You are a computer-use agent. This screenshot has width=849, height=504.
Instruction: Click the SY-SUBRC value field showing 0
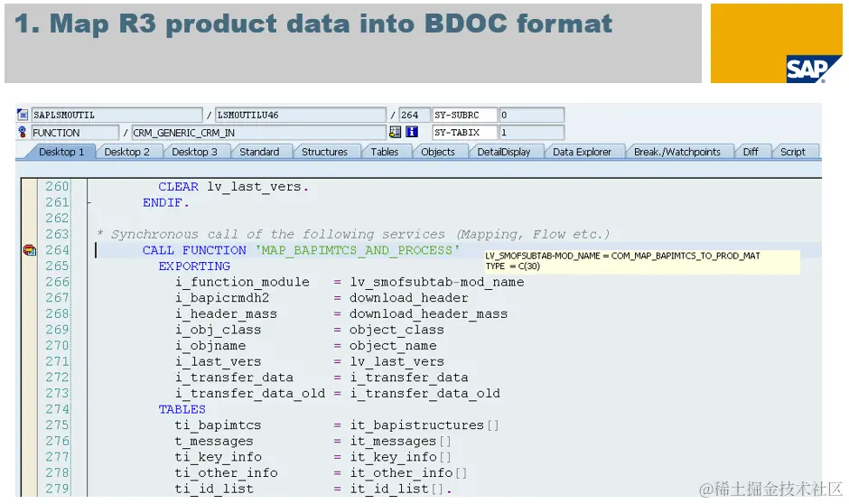pyautogui.click(x=531, y=115)
